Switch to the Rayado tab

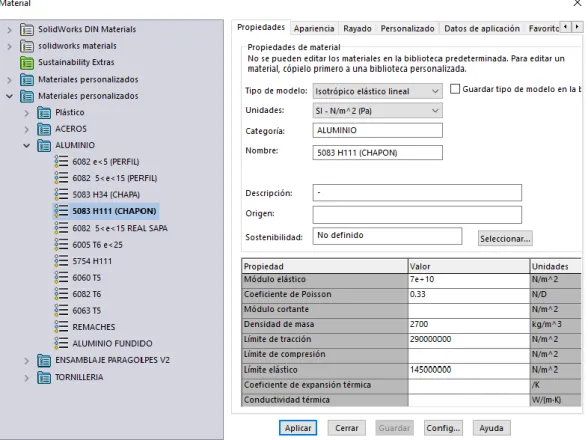357,29
